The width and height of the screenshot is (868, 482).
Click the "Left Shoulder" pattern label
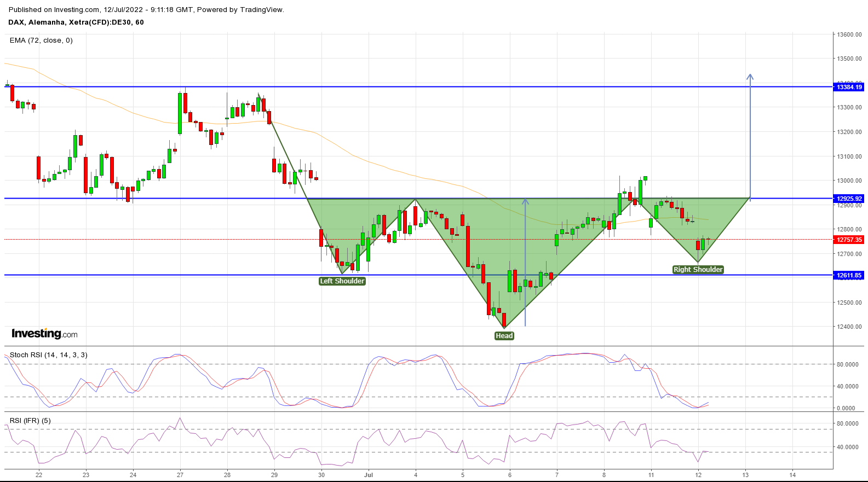tap(342, 281)
